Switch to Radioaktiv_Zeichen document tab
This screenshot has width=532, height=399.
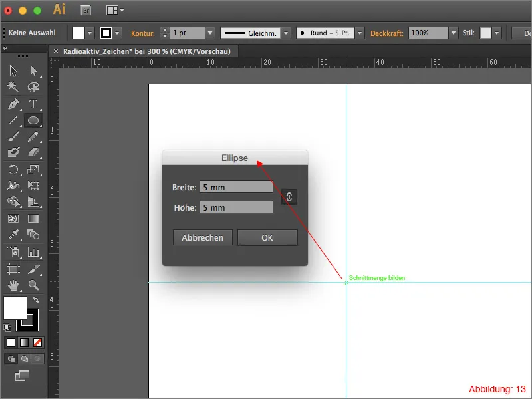click(x=146, y=51)
